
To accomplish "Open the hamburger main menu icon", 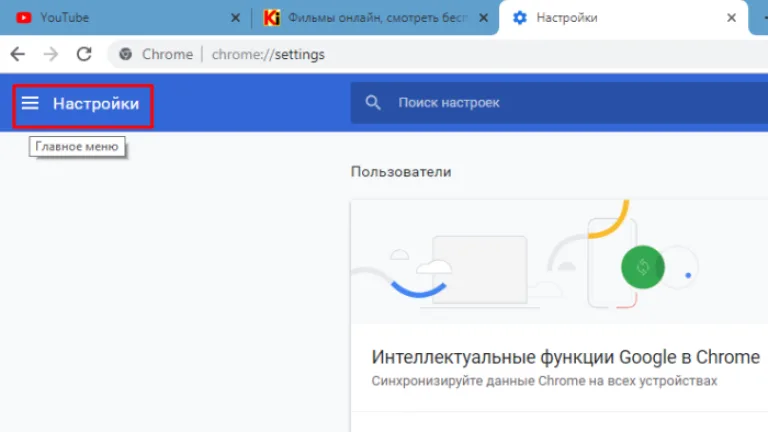I will 30,103.
